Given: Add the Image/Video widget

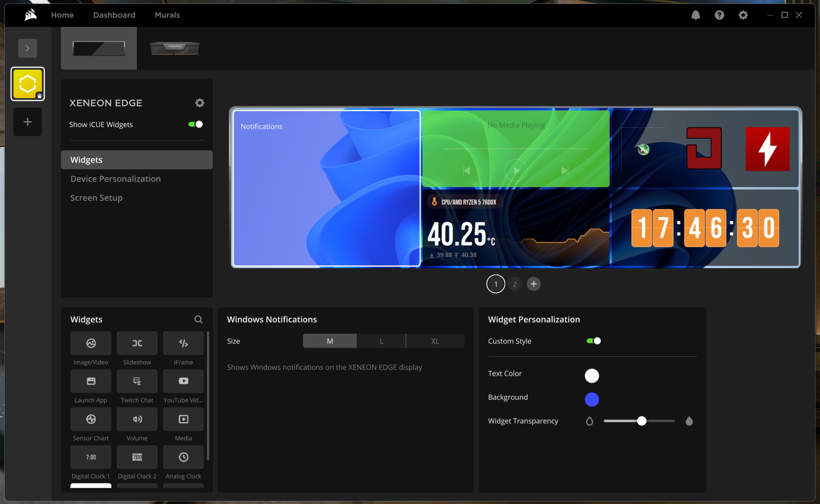Looking at the screenshot, I should pos(91,343).
